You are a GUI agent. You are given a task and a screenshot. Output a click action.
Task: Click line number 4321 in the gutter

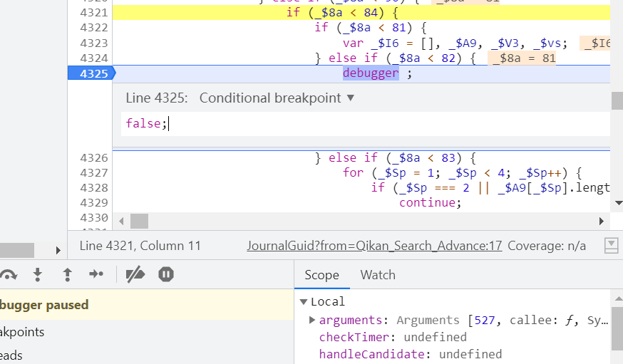point(94,13)
